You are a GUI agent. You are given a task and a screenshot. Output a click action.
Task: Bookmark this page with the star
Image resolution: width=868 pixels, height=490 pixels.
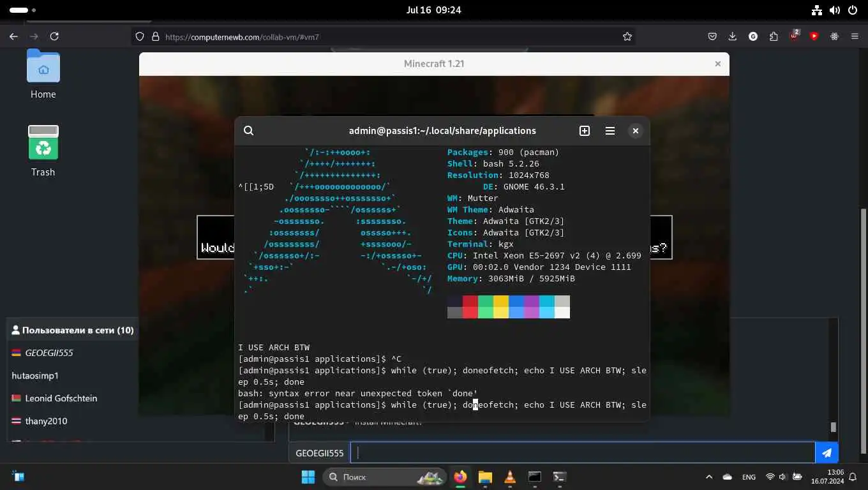pyautogui.click(x=627, y=37)
